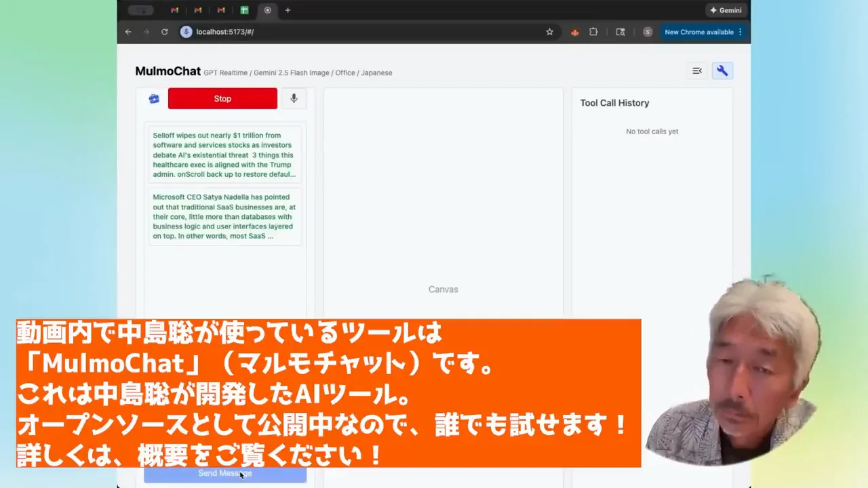The width and height of the screenshot is (868, 488).
Task: Switch to the second Gmail tab
Action: 198,10
